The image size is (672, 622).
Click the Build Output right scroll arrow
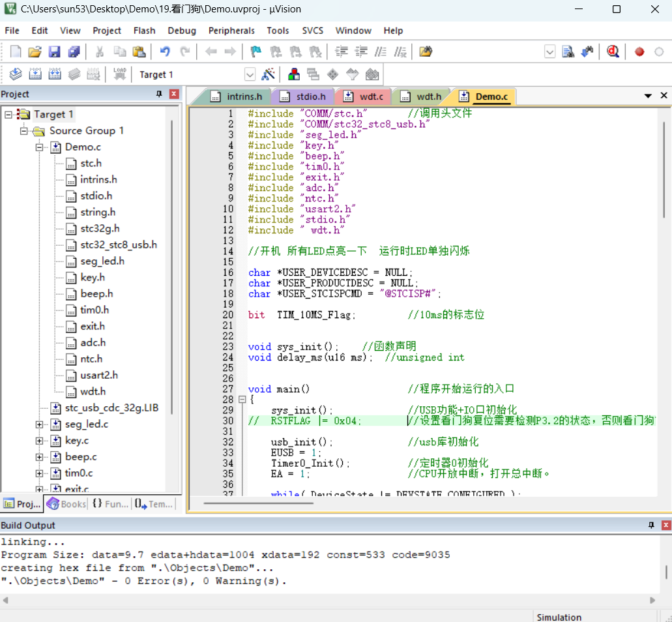click(x=652, y=600)
